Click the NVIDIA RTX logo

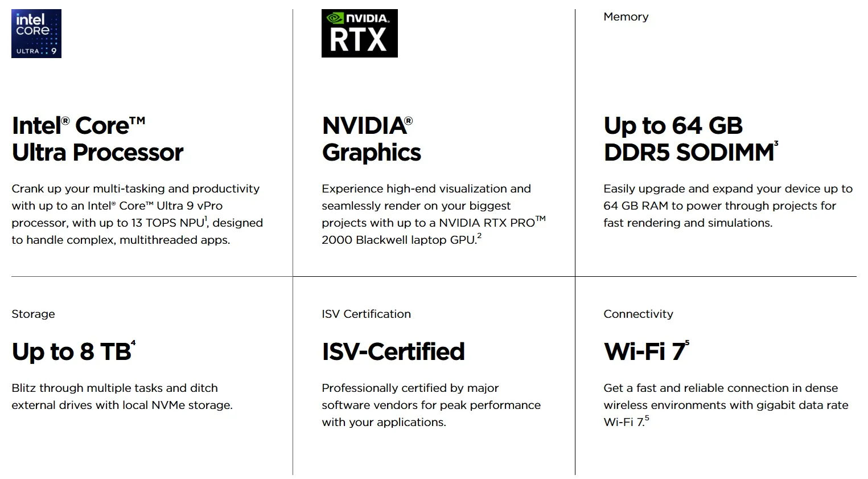click(360, 33)
